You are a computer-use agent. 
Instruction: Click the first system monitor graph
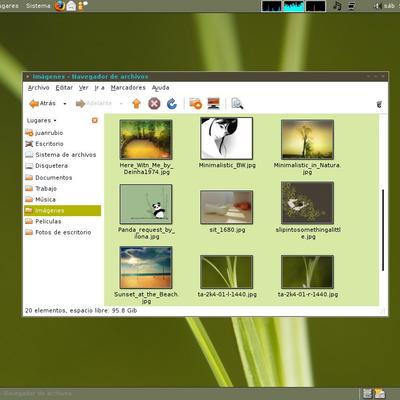(x=271, y=6)
